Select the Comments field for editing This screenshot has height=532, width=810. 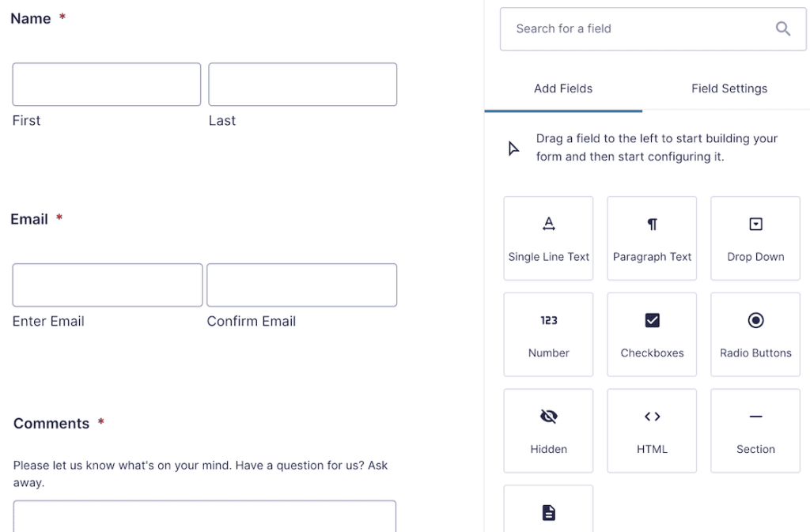click(50, 423)
